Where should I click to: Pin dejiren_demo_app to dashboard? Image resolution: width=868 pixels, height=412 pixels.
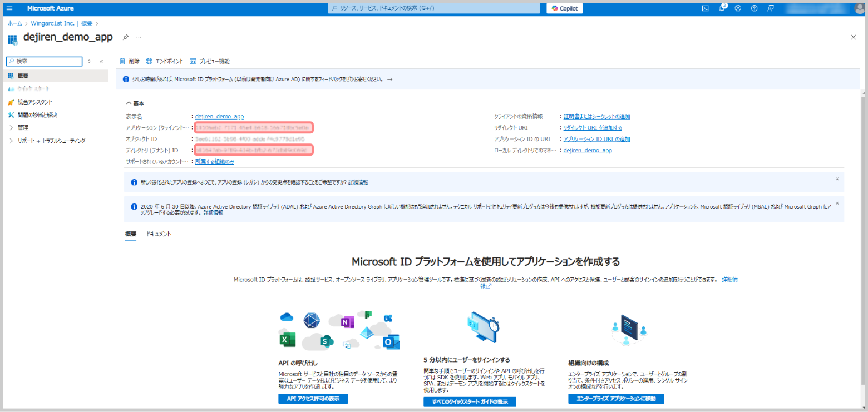[126, 37]
